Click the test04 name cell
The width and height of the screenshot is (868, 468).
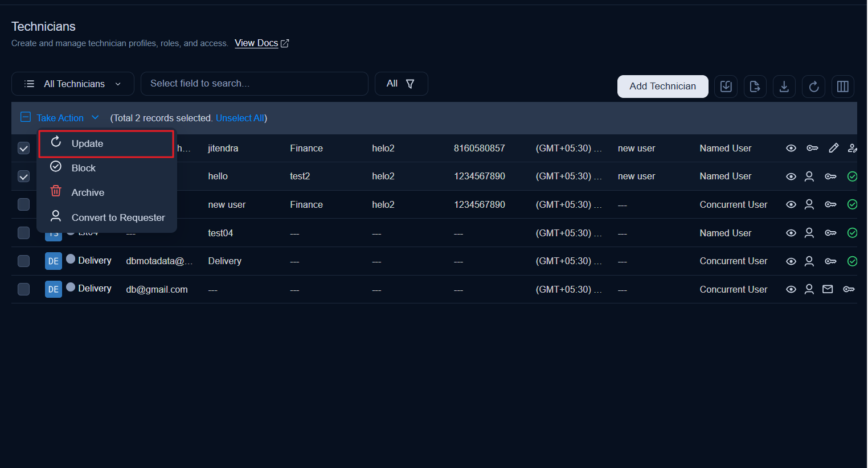pos(220,233)
